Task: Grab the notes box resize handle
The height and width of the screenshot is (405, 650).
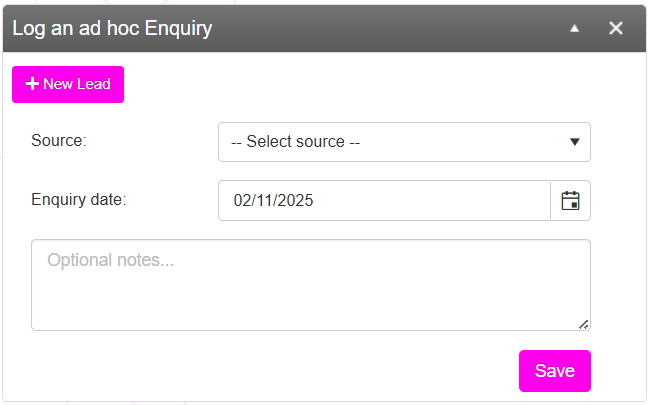Action: [584, 323]
